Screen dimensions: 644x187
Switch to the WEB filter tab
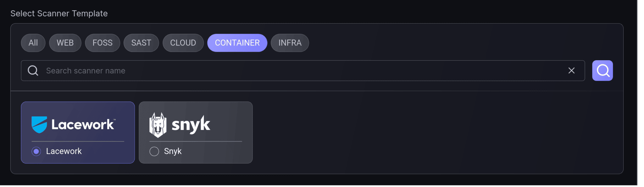pyautogui.click(x=65, y=43)
